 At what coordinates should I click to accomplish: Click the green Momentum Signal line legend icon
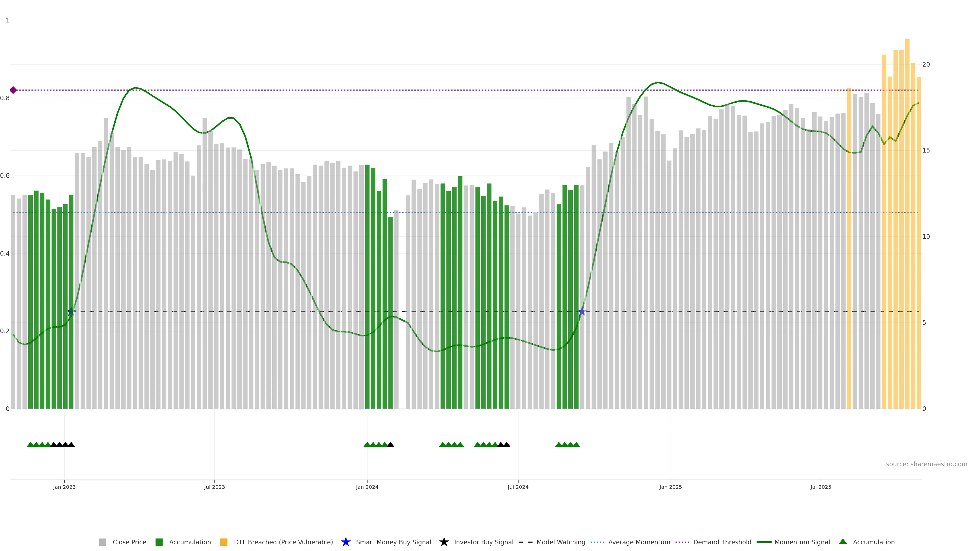click(764, 542)
